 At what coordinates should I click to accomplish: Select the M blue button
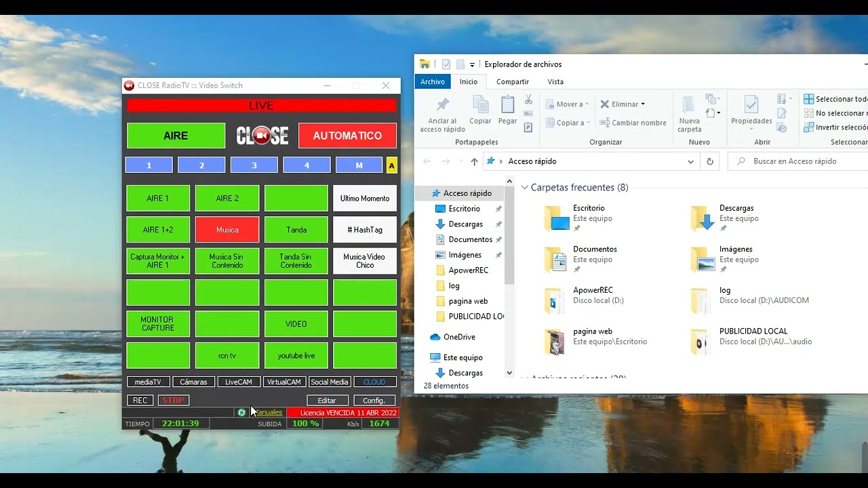(x=359, y=165)
